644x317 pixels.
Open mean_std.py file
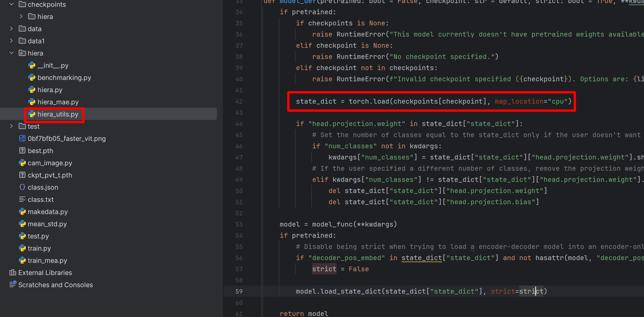pos(47,224)
